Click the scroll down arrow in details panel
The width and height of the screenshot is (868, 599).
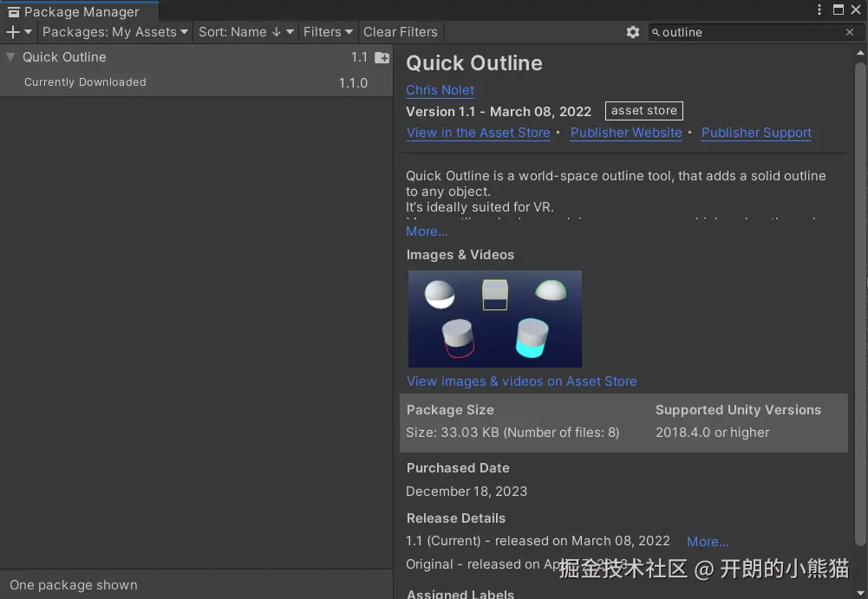860,592
